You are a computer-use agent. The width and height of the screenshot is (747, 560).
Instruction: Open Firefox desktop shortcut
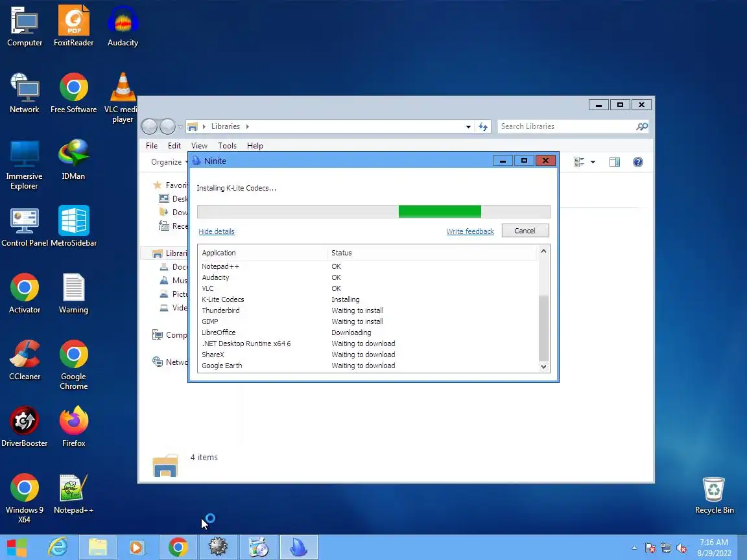pyautogui.click(x=73, y=426)
